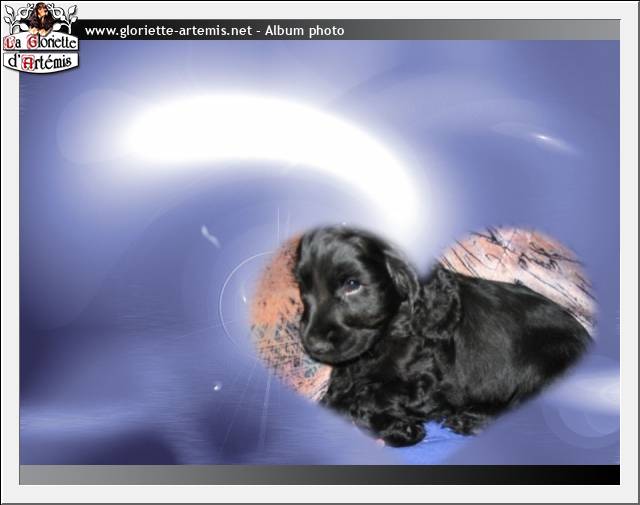Click the small sparkle at lower left
This screenshot has width=640, height=505.
click(217, 386)
